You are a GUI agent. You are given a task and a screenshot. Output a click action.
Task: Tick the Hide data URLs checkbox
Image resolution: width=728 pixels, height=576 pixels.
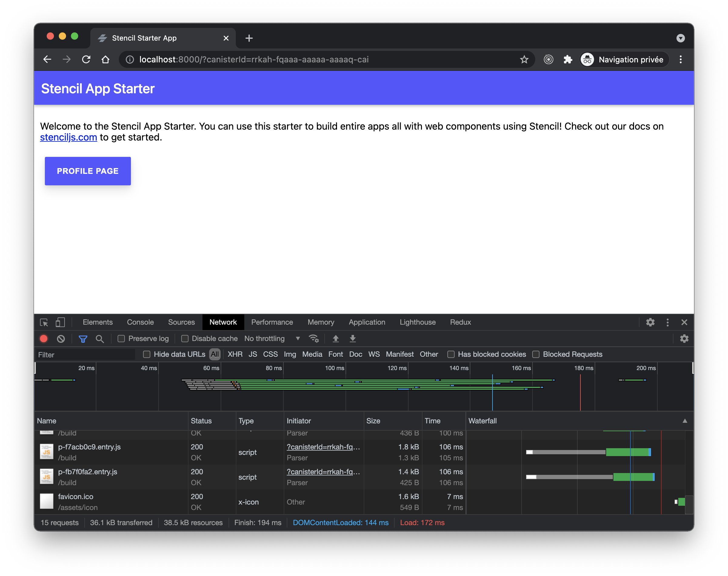click(x=146, y=354)
